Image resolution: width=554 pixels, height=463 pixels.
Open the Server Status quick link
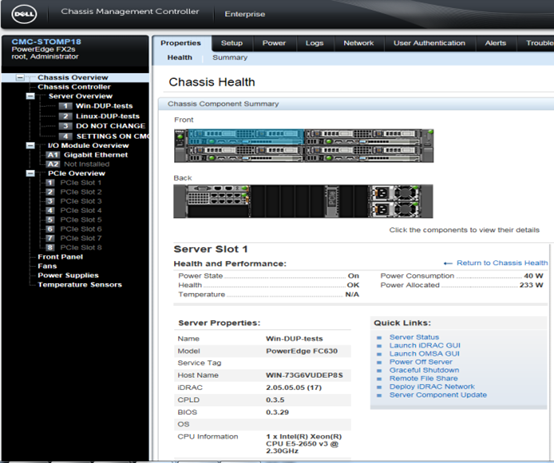(x=414, y=337)
